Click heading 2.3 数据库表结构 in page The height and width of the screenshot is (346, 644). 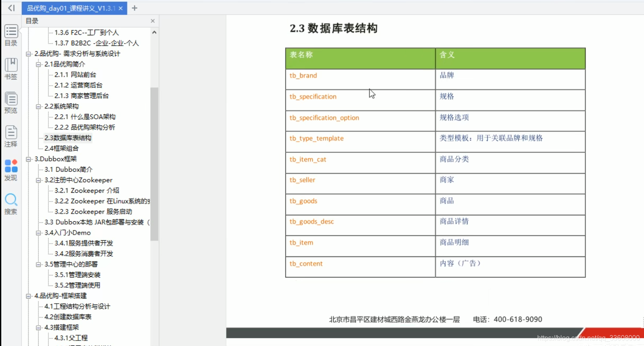pyautogui.click(x=333, y=28)
